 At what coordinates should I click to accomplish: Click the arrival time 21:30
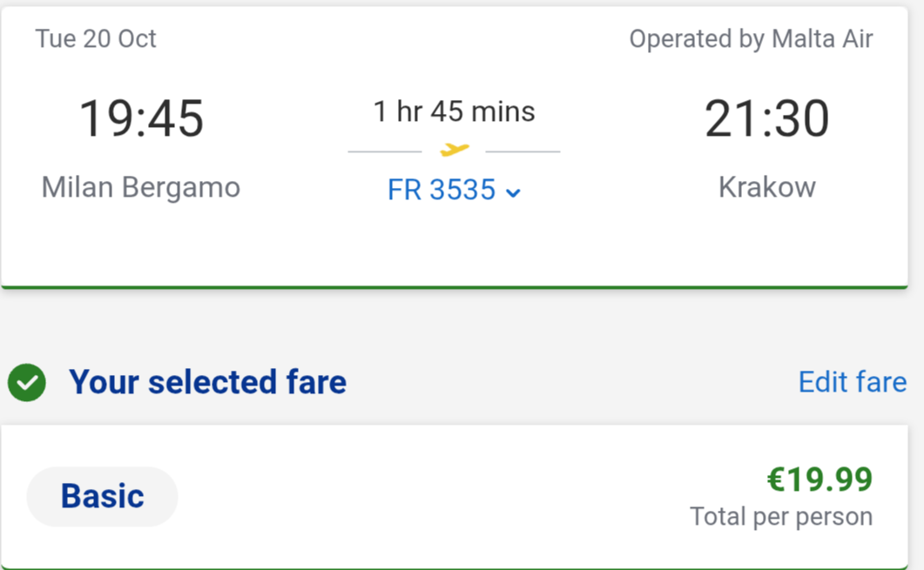[x=766, y=119]
